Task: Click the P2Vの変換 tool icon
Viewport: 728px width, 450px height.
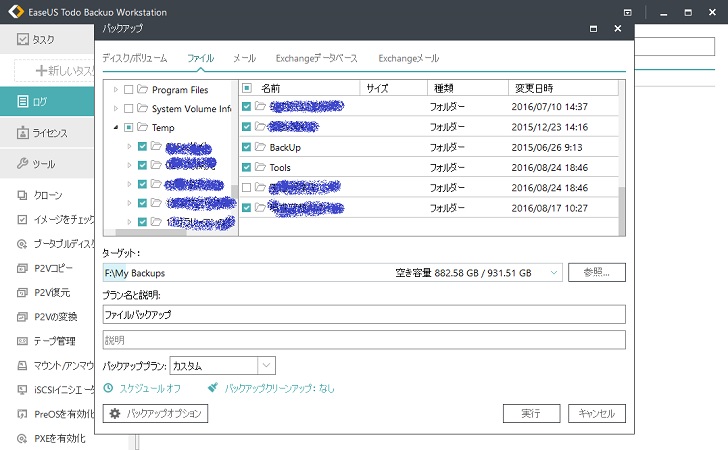Action: click(x=22, y=317)
